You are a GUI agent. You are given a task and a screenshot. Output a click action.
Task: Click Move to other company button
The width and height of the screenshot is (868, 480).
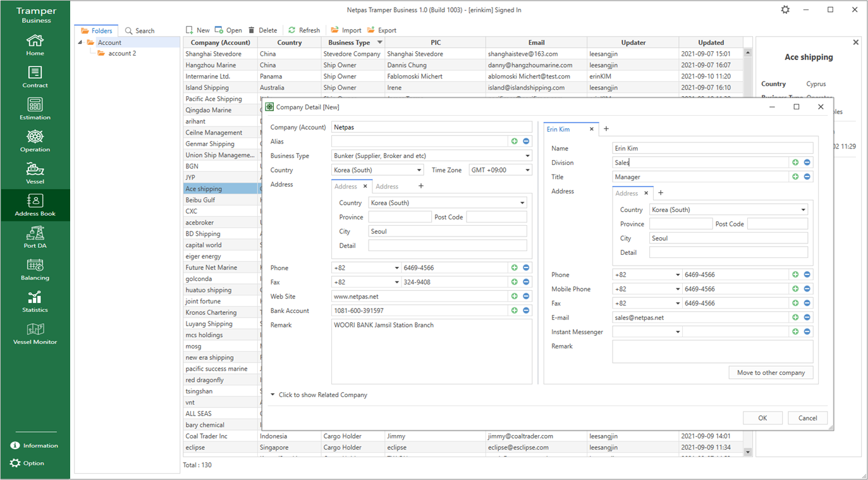point(771,372)
